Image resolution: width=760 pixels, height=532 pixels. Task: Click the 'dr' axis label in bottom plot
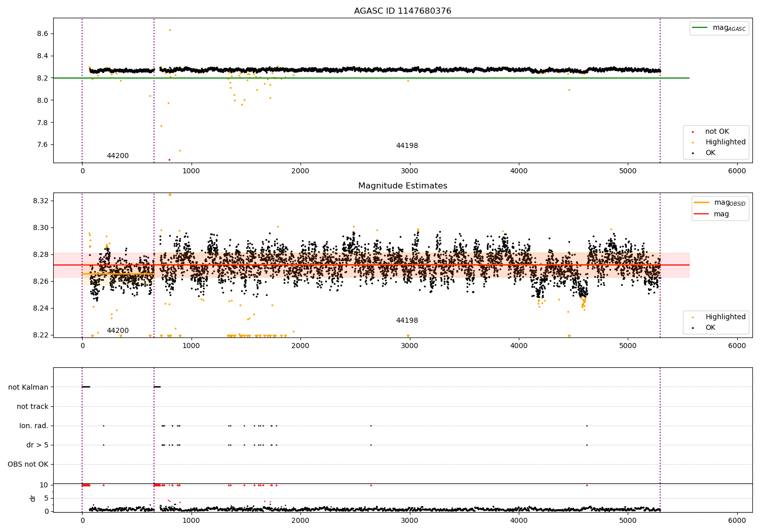point(32,498)
